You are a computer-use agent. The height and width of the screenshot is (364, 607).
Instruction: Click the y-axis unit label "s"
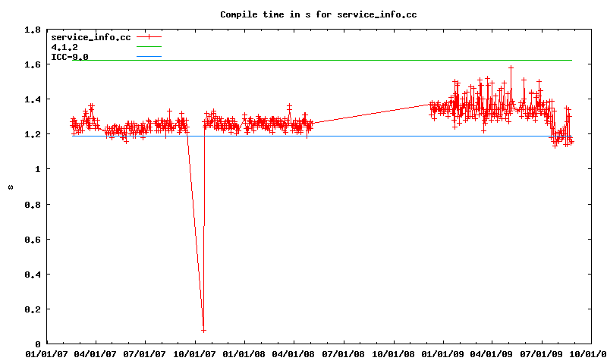pos(9,187)
